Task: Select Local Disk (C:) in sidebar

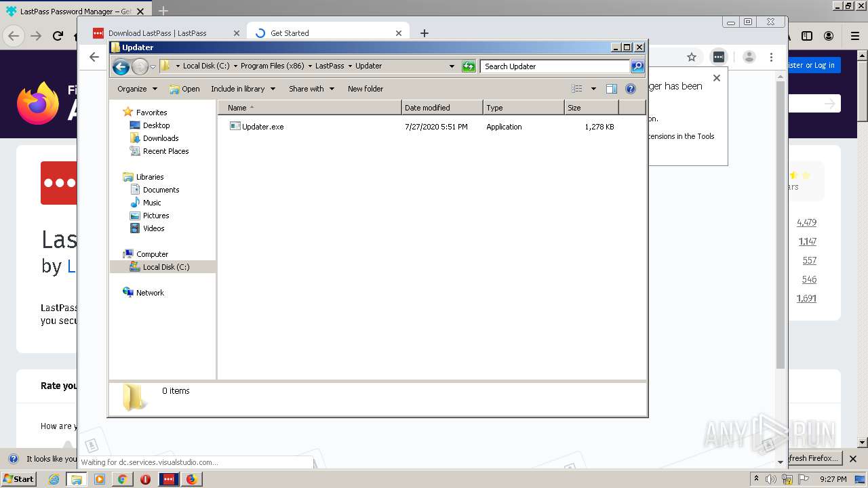Action: pyautogui.click(x=165, y=267)
